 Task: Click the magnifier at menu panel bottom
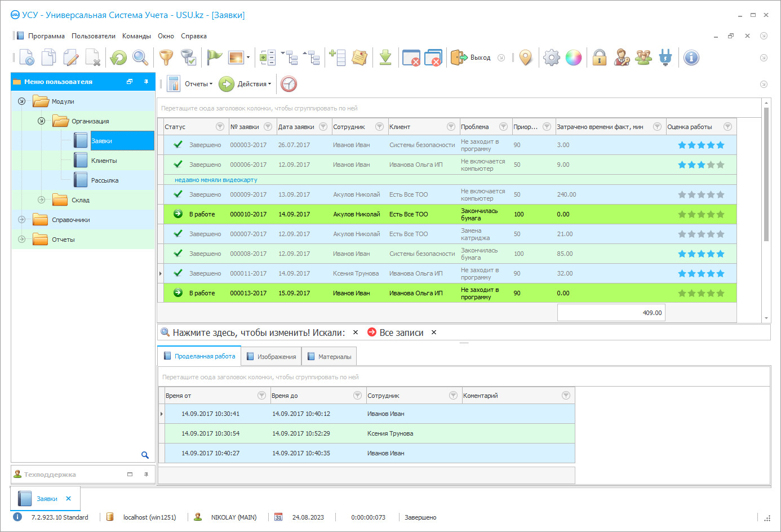(x=145, y=455)
